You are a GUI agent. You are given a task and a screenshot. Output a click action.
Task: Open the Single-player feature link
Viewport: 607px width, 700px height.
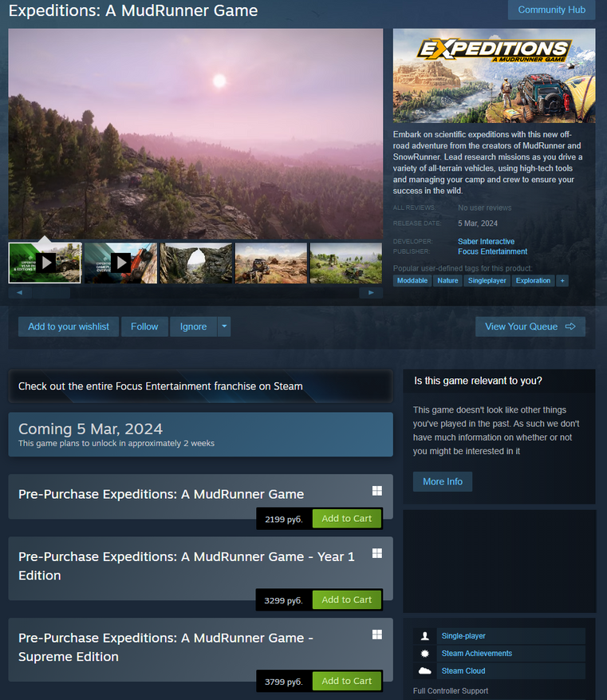[463, 636]
